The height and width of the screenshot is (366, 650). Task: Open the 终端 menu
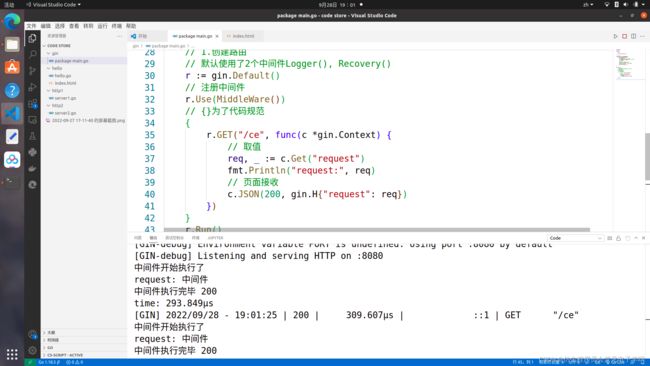(x=116, y=26)
